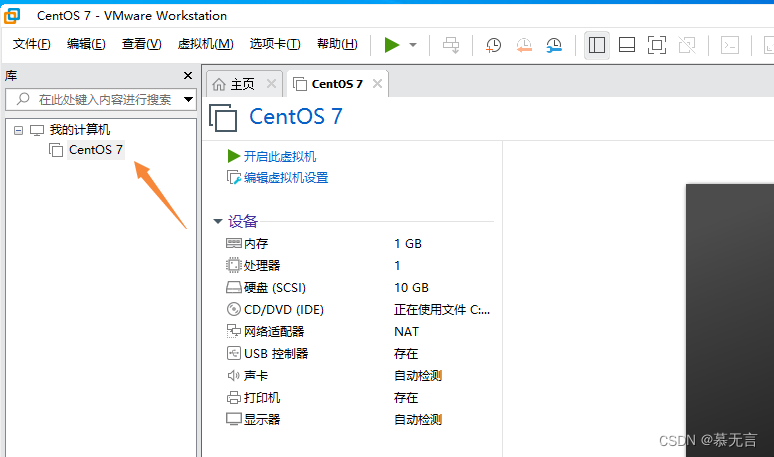Click the 显示器 device row
The height and width of the screenshot is (457, 774).
click(x=358, y=419)
